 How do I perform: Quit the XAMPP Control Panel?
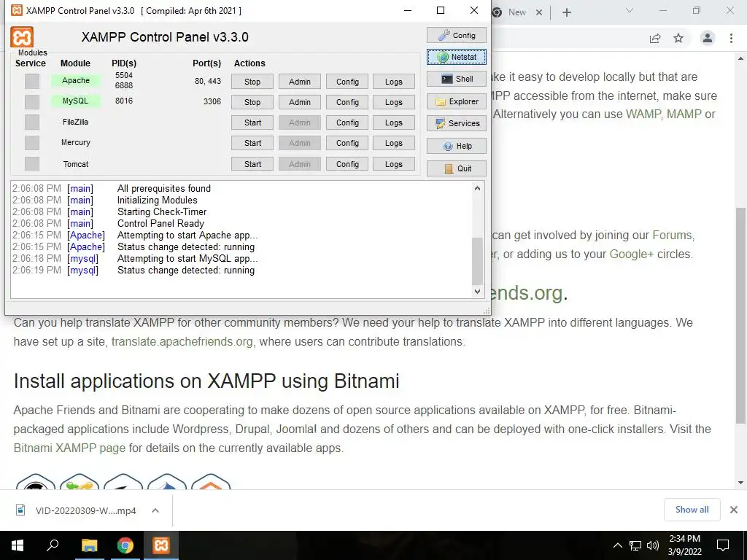457,168
